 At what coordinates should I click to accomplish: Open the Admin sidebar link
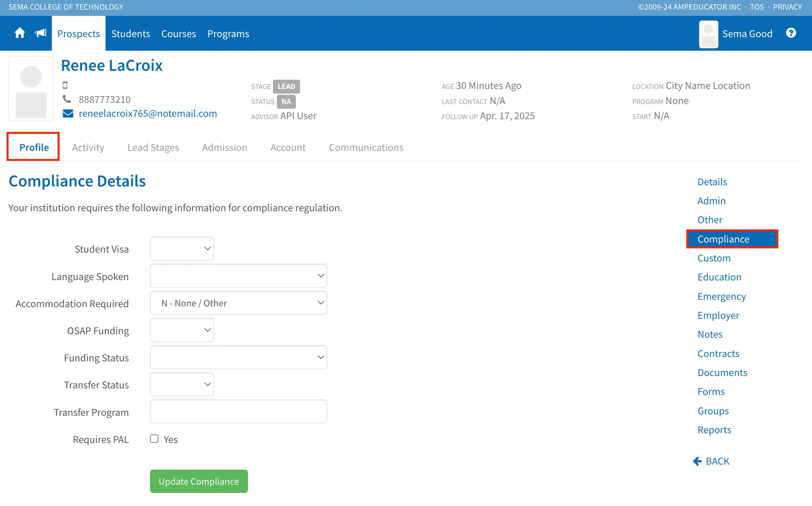[x=711, y=201]
